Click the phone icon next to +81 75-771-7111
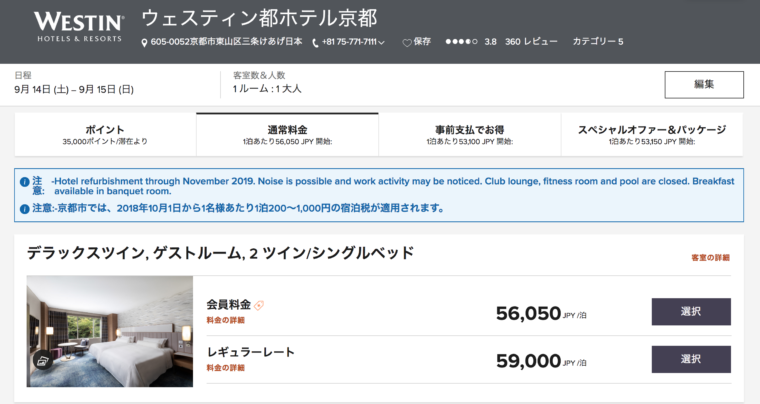 (315, 43)
